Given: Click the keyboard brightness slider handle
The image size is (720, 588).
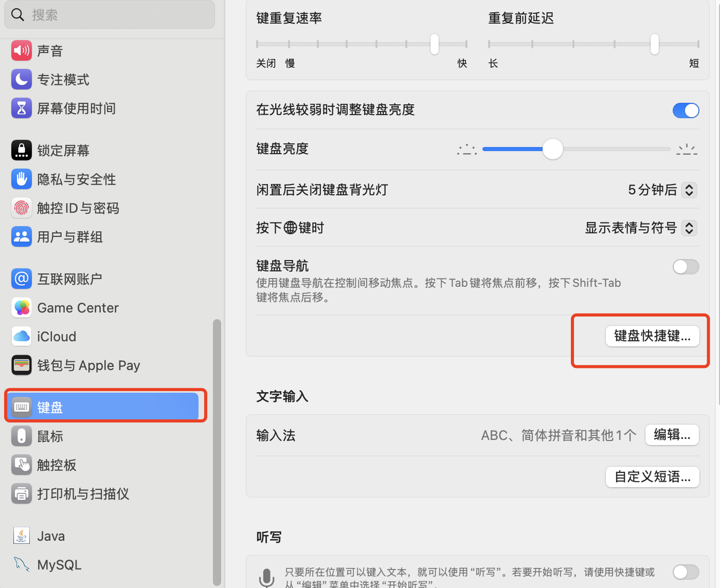Looking at the screenshot, I should [x=553, y=149].
